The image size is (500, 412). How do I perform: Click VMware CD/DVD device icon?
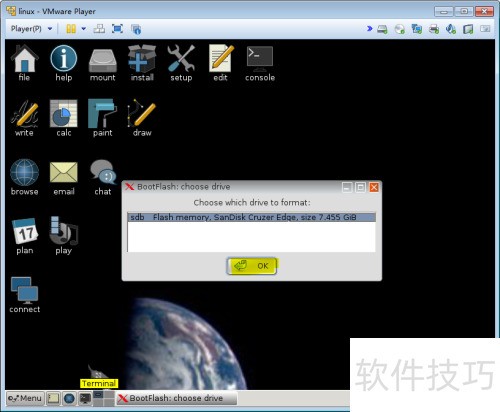pos(399,29)
